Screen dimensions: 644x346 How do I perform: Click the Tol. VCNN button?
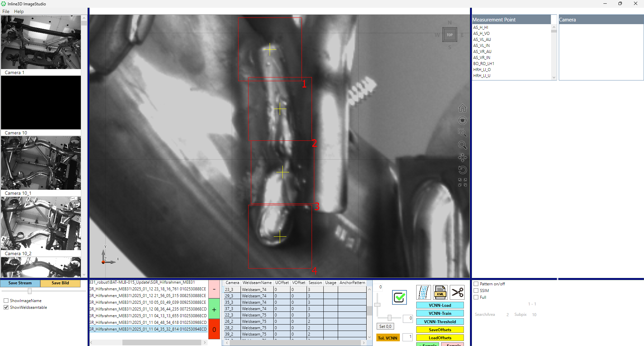[388, 338]
